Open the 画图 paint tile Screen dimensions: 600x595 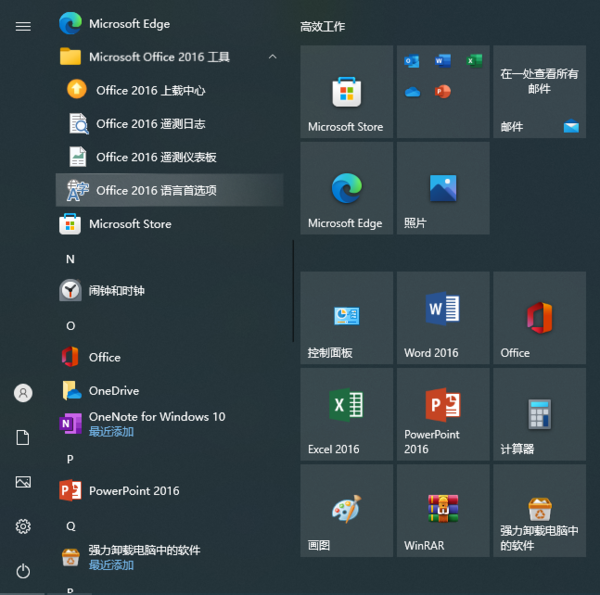point(347,511)
